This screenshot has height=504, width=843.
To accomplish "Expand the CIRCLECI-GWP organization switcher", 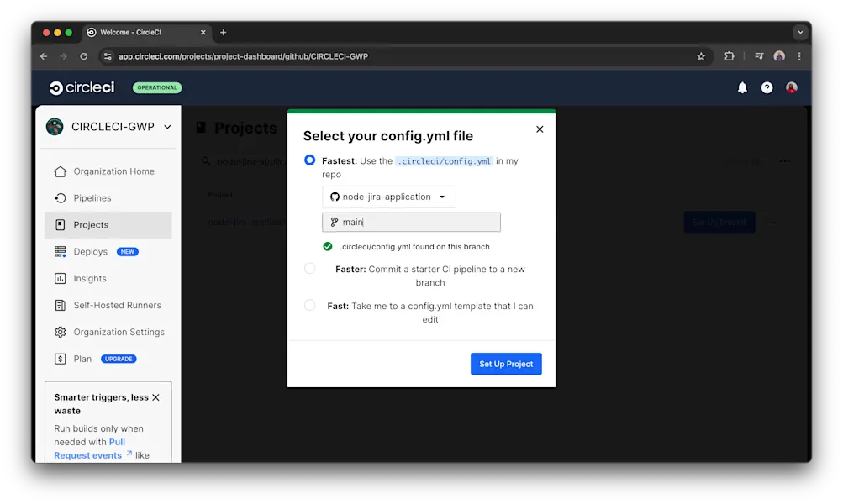I will pos(166,127).
